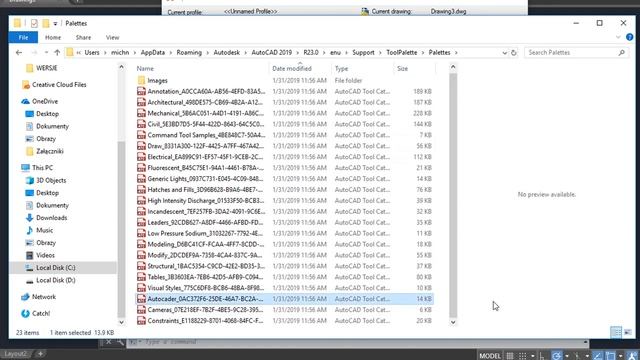Screen dimensions: 640x360
Task: Open Explorer help icon
Action: tap(629, 38)
